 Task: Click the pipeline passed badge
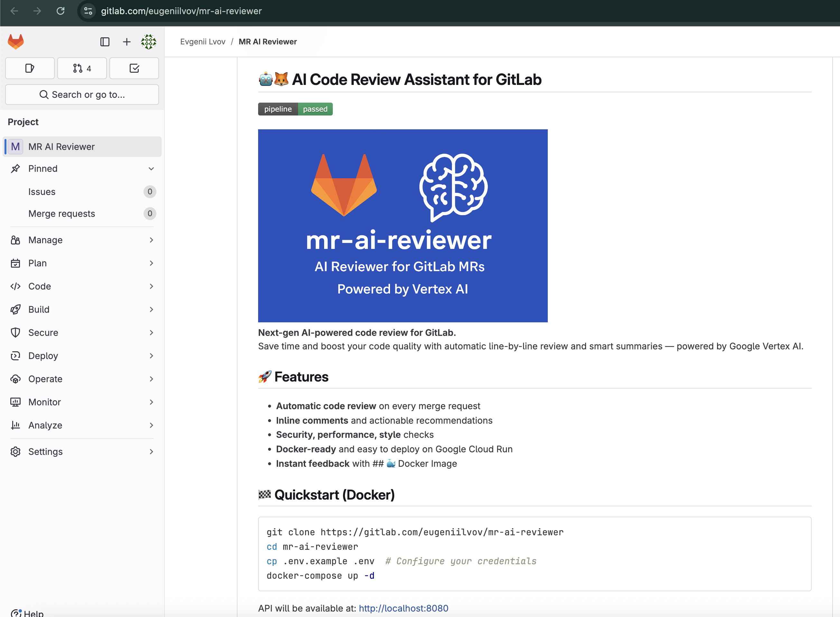(295, 109)
